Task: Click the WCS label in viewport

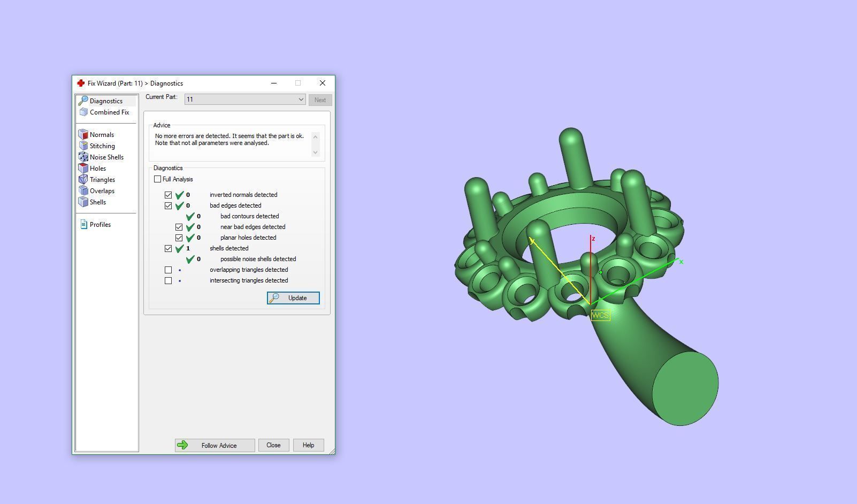Action: (x=600, y=316)
